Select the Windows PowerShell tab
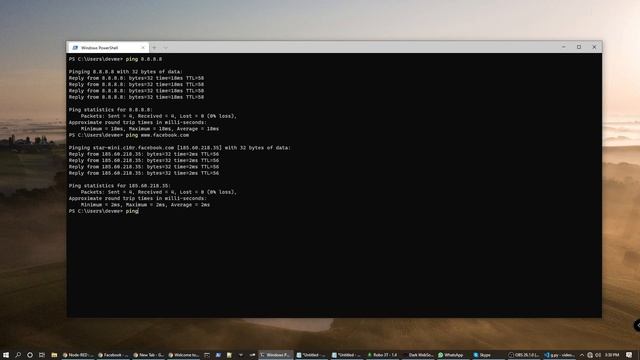Image resolution: width=640 pixels, height=360 pixels. [x=107, y=48]
